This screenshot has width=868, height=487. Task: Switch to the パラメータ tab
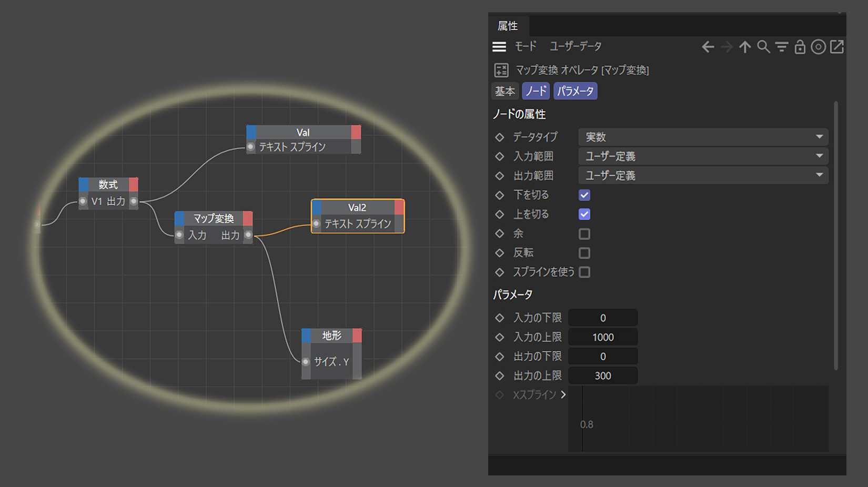coord(576,91)
